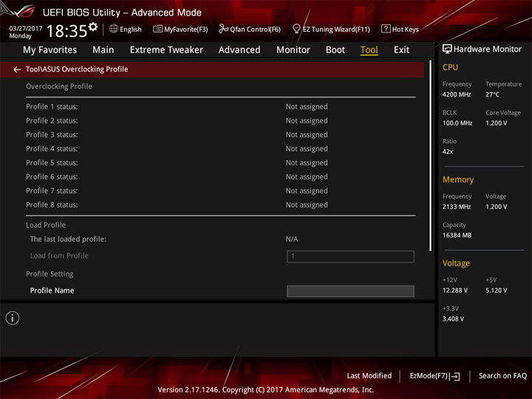Screen dimensions: 532x399
Task: Click Profile 3 status row
Action: pos(220,134)
